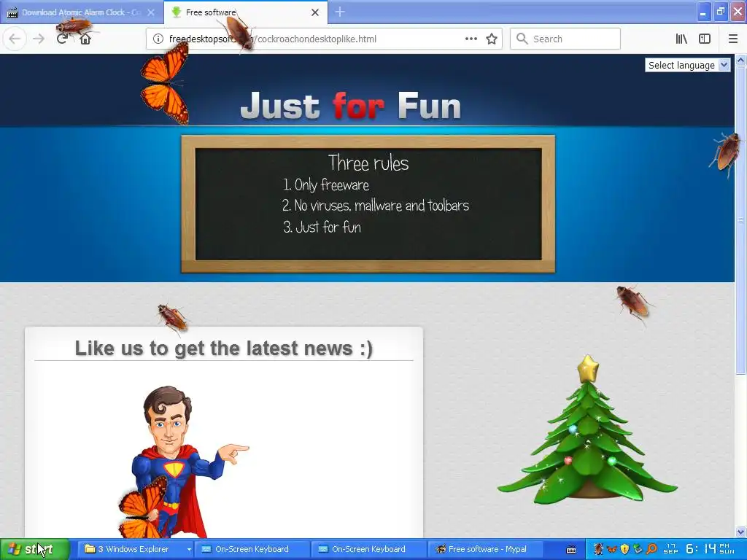
Task: Click the cockroach tray icon
Action: 598,549
